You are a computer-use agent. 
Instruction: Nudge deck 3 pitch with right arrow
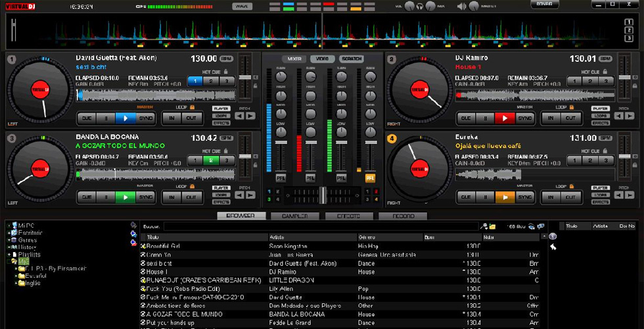click(x=250, y=195)
